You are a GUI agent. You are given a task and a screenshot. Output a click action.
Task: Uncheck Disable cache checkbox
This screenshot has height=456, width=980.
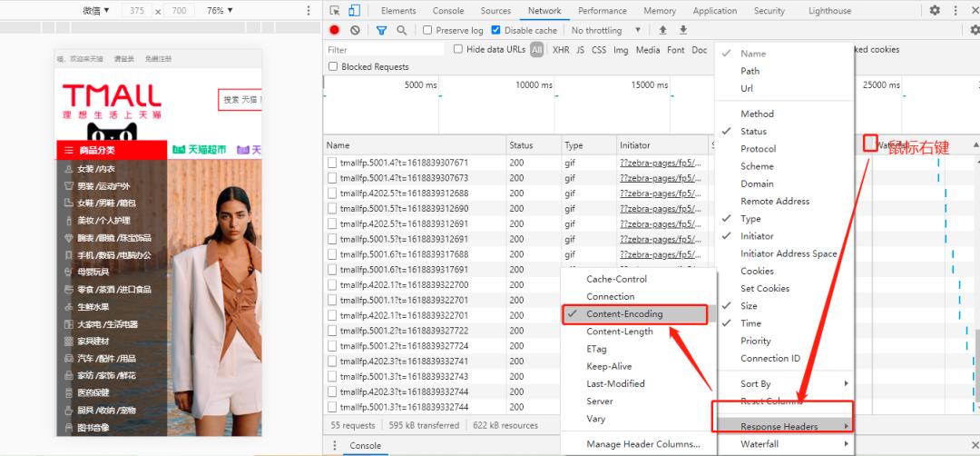(496, 30)
